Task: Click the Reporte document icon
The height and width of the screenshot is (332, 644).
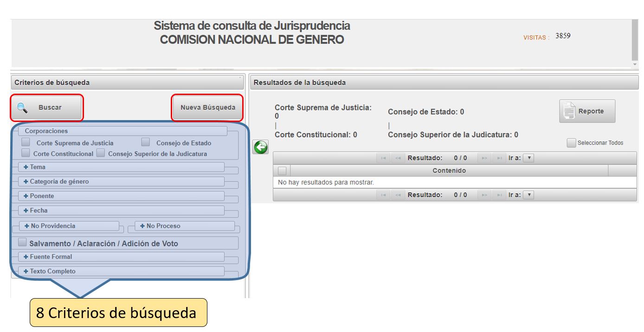Action: (569, 111)
